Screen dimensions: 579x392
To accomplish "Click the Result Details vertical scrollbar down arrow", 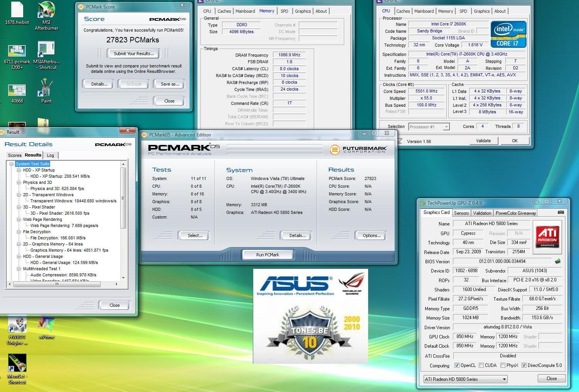I will (x=123, y=278).
